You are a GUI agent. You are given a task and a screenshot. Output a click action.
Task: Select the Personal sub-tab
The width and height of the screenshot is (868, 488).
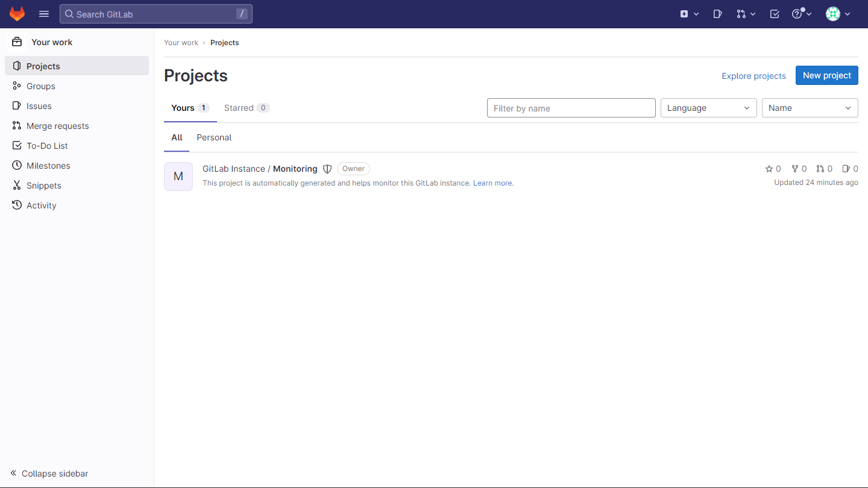(x=214, y=137)
